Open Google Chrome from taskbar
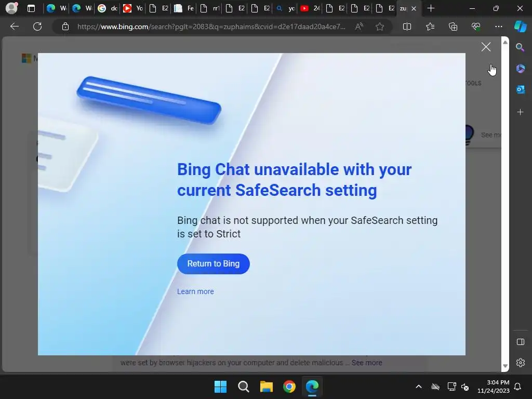This screenshot has height=399, width=532. 289,387
